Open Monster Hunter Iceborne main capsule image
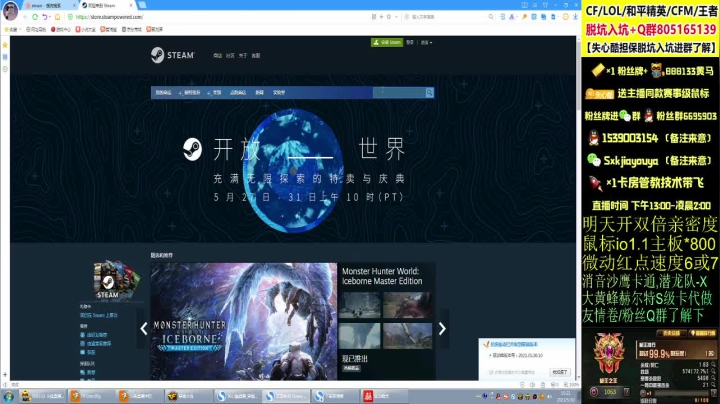The width and height of the screenshot is (720, 404). (244, 321)
